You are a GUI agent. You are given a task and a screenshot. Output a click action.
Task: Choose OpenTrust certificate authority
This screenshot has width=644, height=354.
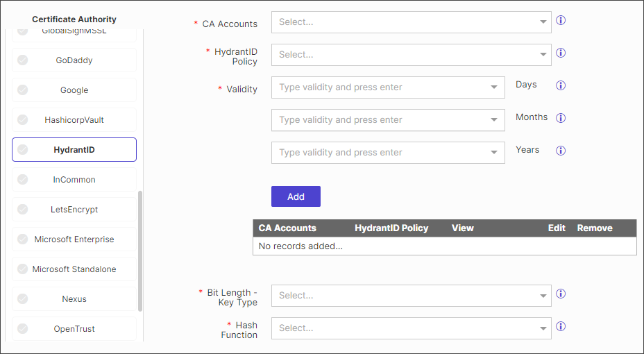(74, 328)
